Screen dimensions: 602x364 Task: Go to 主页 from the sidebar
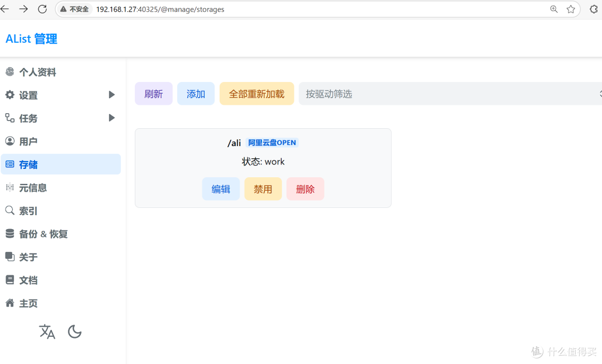61,303
